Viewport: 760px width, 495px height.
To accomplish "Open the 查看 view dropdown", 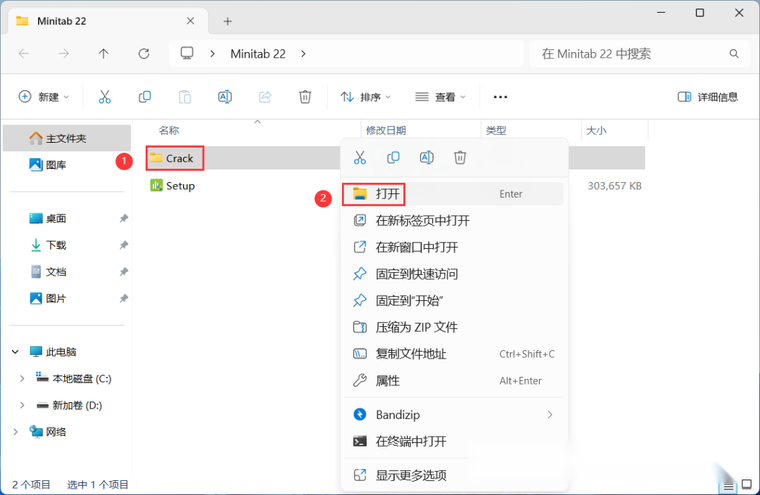I will (x=440, y=97).
